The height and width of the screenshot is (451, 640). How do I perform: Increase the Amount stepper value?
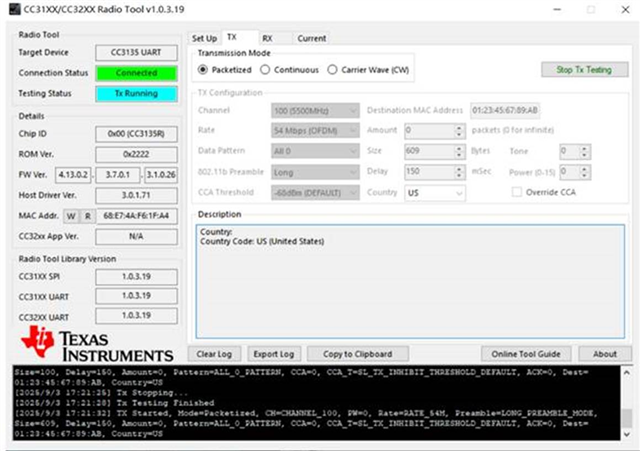click(x=459, y=127)
